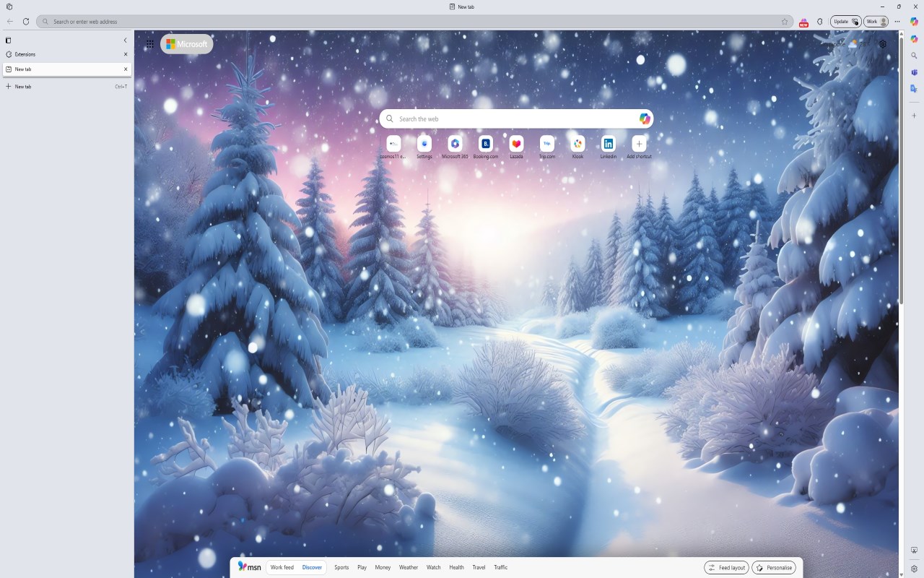Open the Feed layout options

[726, 568]
